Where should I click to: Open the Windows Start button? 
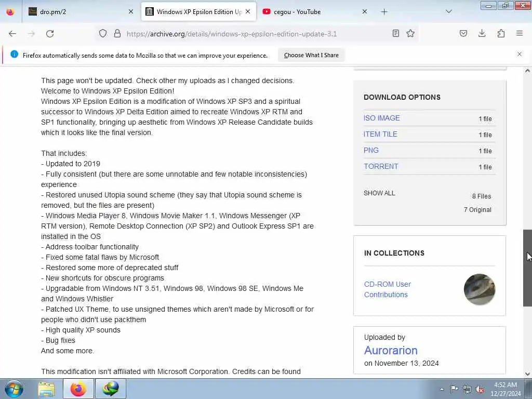click(x=14, y=389)
